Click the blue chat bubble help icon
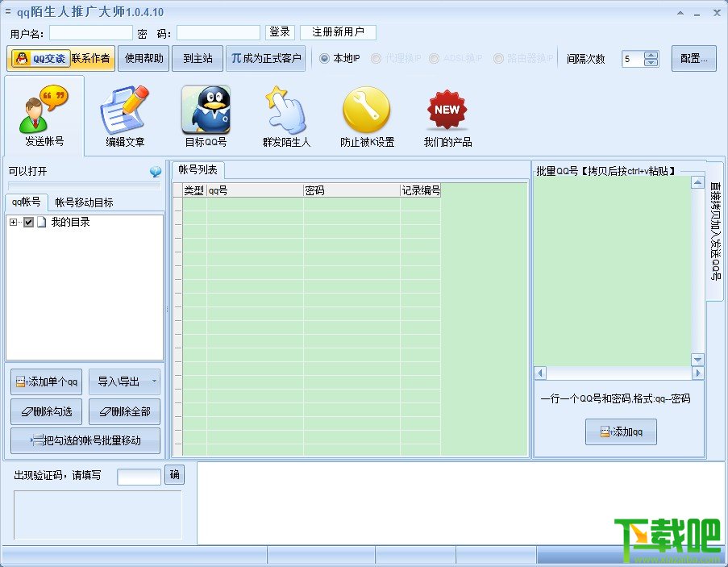The image size is (728, 567). coord(156,172)
